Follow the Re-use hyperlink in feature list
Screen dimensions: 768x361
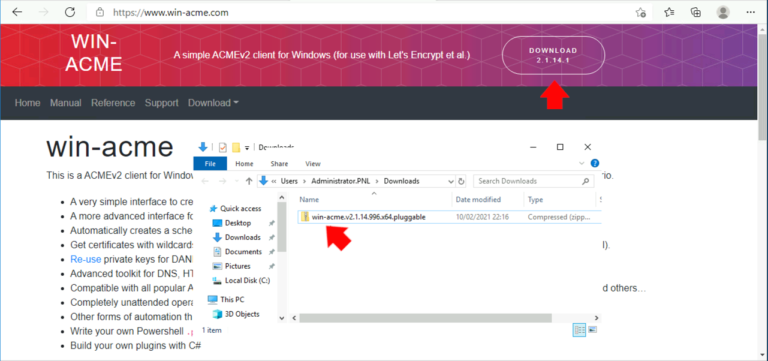click(86, 260)
